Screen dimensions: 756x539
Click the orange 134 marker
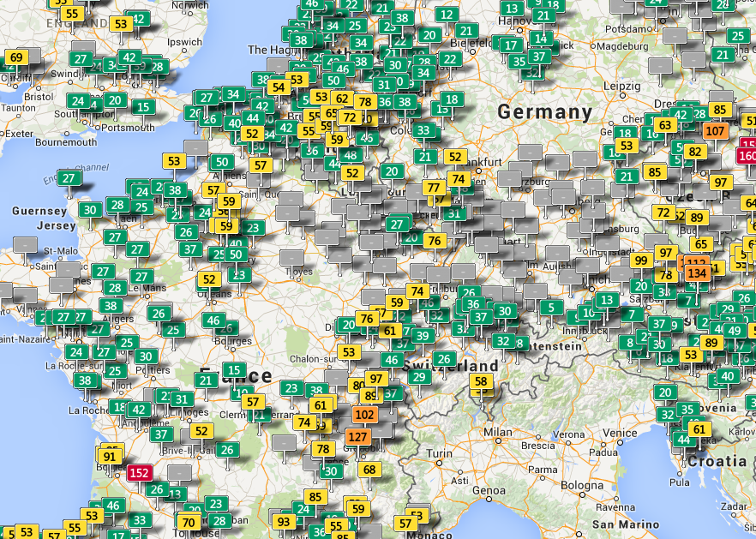(x=697, y=273)
